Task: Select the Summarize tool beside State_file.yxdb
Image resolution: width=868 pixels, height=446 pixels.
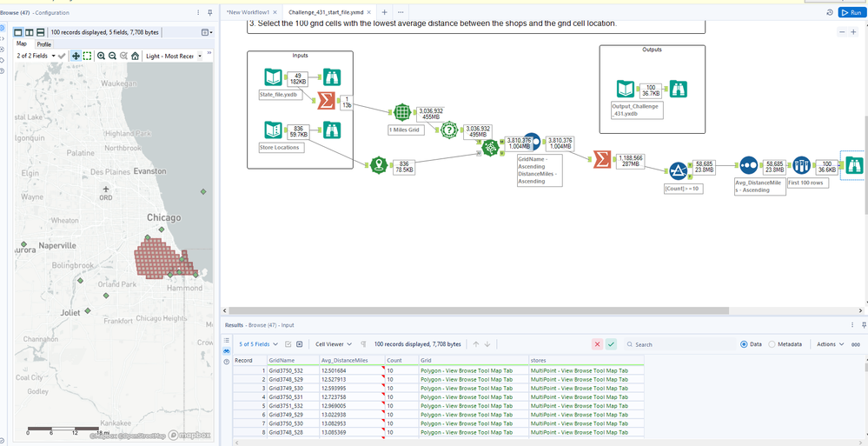Action: point(327,100)
